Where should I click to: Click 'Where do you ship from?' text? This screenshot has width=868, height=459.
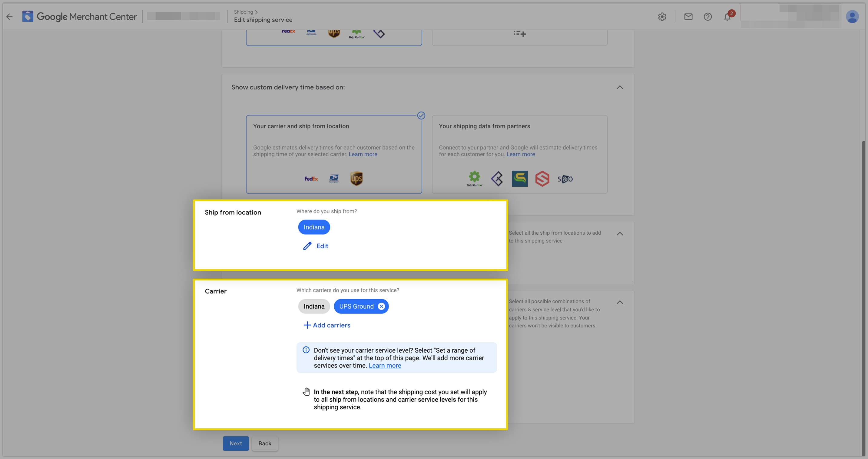click(x=326, y=211)
